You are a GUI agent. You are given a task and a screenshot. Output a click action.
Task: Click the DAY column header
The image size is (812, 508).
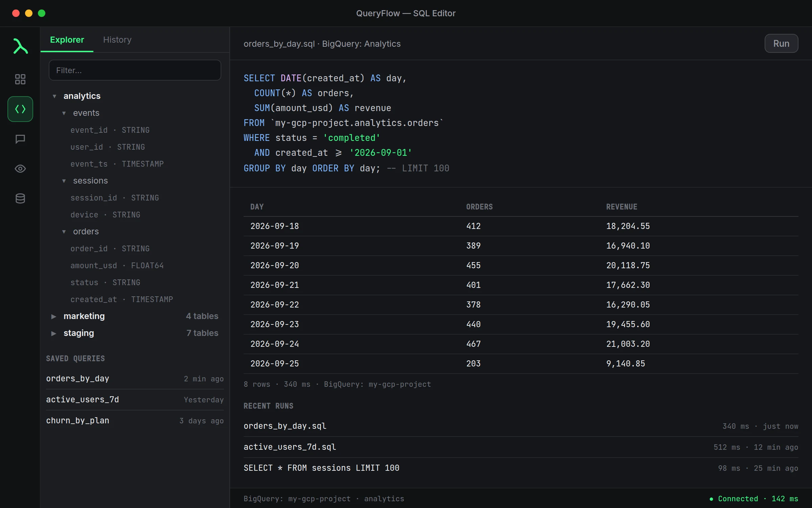pos(257,207)
